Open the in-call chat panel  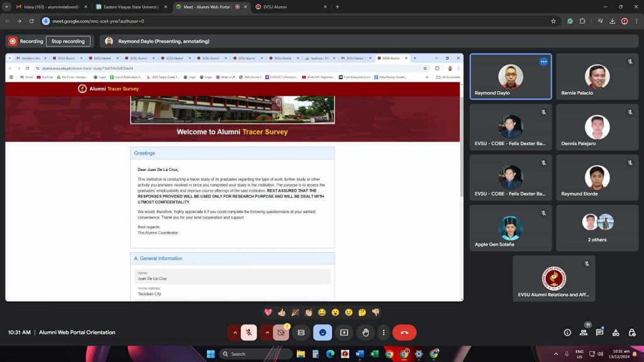599,332
